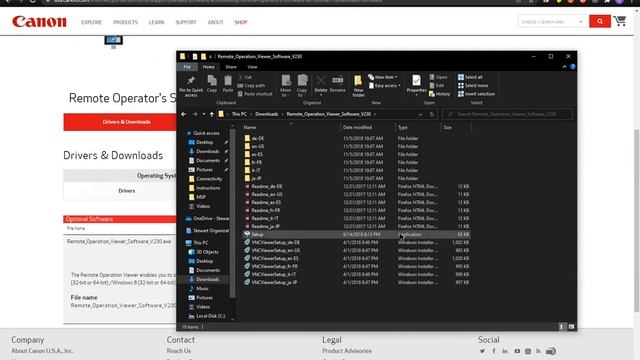This screenshot has height=360, width=640.
Task: Click the Reach Us footer link
Action: click(x=178, y=351)
